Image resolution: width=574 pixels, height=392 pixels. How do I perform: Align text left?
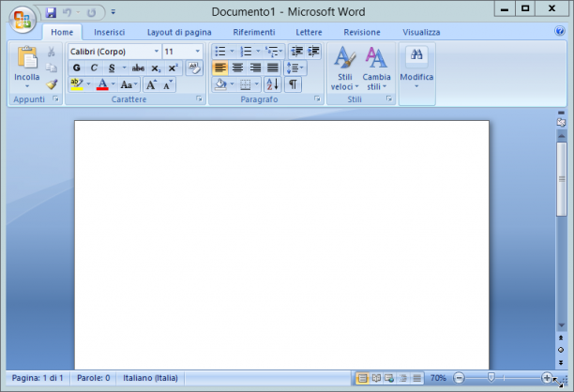coord(220,68)
